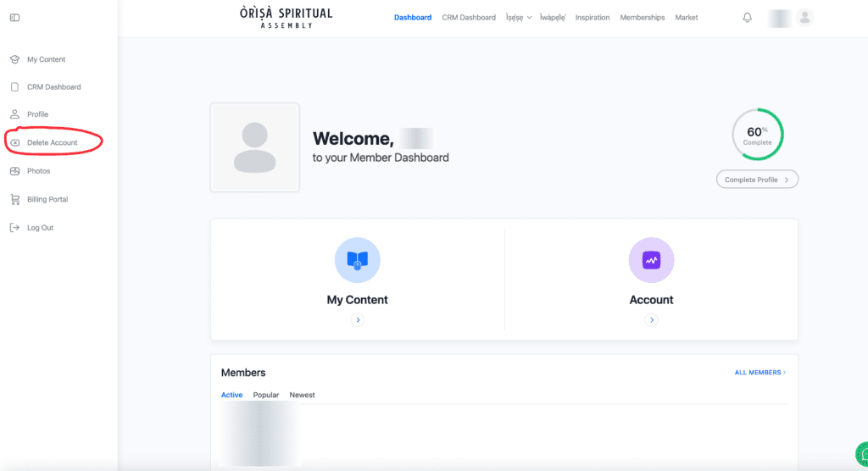Click the arrow under My Content
Image resolution: width=868 pixels, height=471 pixels.
click(x=358, y=320)
